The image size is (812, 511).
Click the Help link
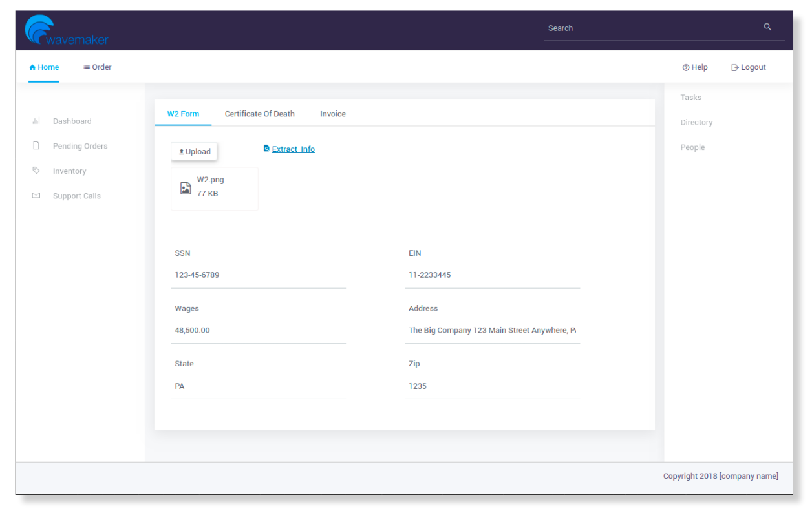pyautogui.click(x=695, y=67)
